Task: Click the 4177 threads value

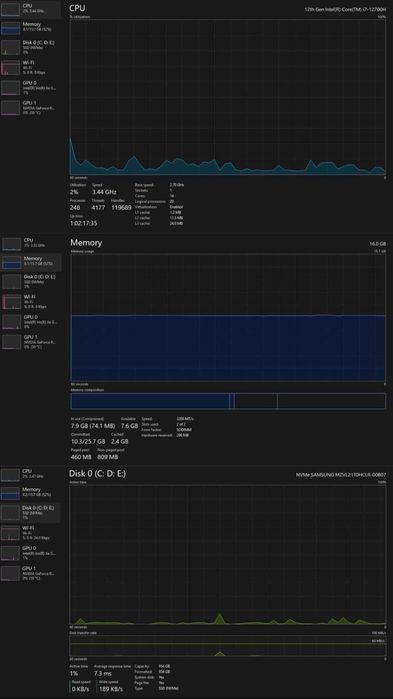Action: click(x=98, y=208)
